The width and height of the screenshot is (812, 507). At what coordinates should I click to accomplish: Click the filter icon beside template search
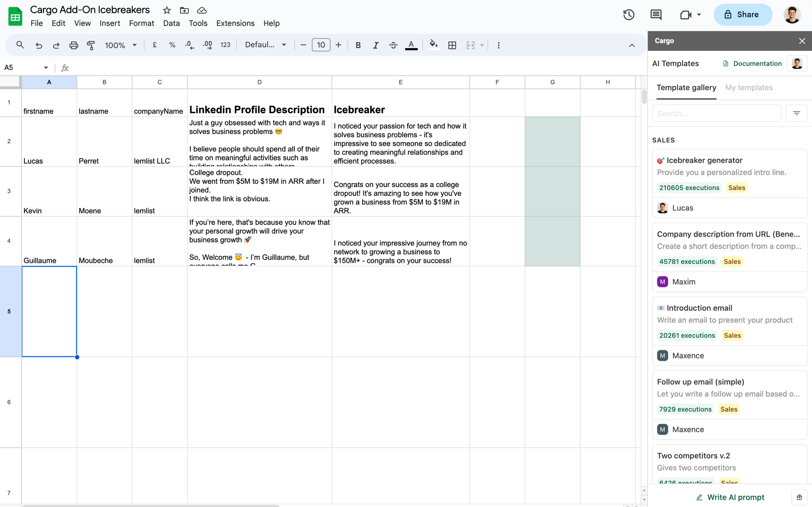[x=796, y=114]
